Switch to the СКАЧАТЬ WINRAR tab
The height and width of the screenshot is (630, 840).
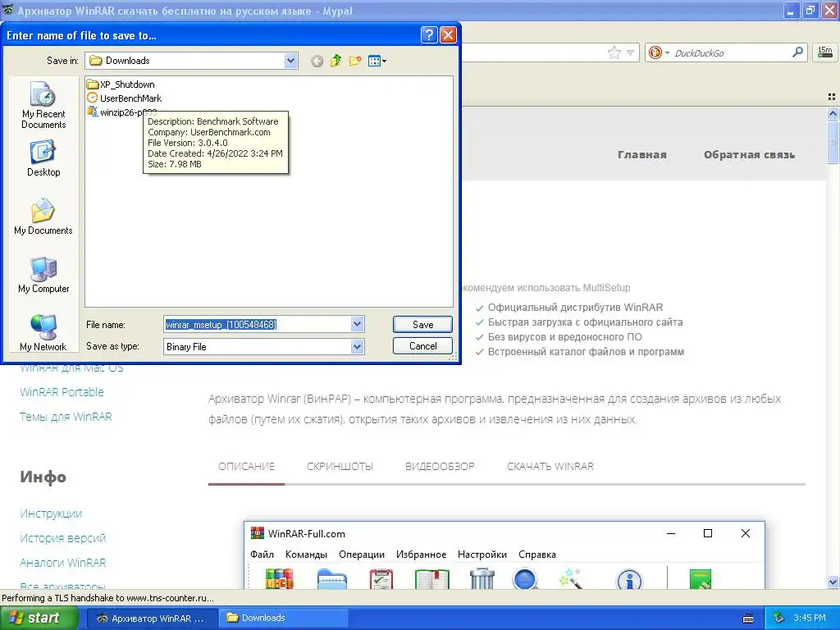tap(550, 467)
